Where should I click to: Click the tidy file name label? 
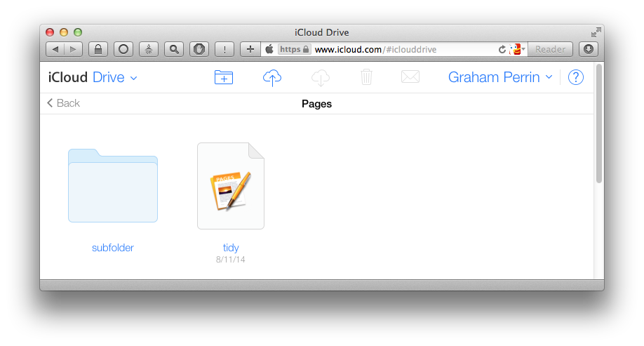click(x=231, y=248)
